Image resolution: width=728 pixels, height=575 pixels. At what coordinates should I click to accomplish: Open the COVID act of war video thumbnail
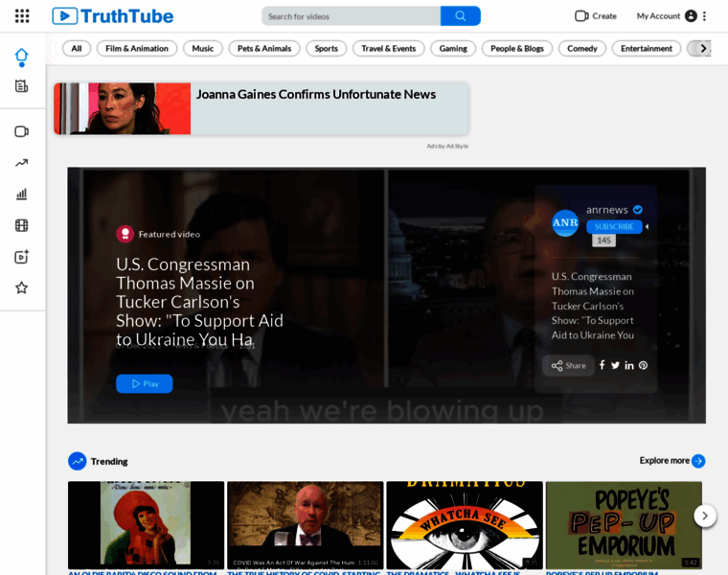tap(305, 525)
